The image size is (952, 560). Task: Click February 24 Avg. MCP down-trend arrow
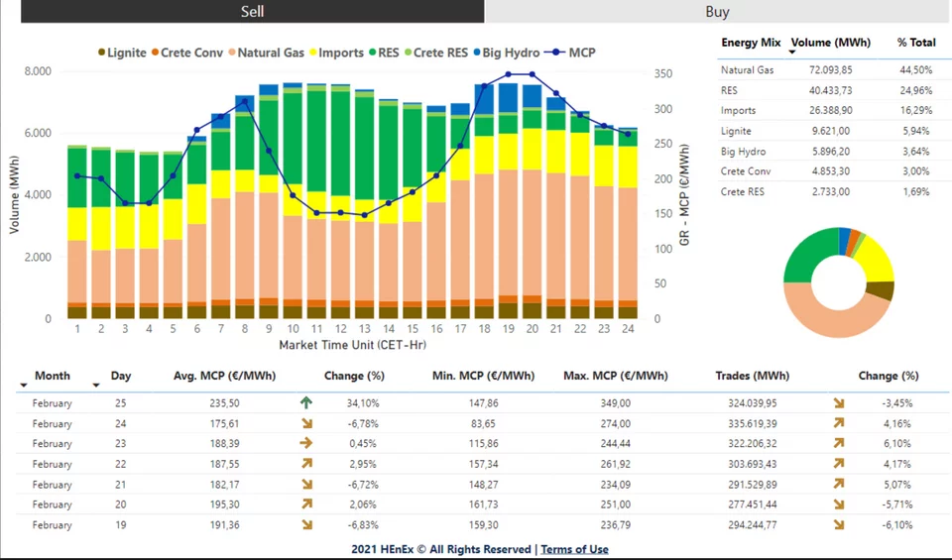click(305, 423)
